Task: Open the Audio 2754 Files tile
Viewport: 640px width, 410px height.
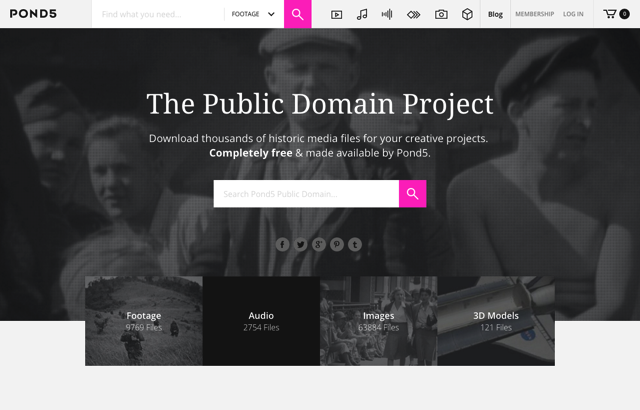Action: (261, 321)
